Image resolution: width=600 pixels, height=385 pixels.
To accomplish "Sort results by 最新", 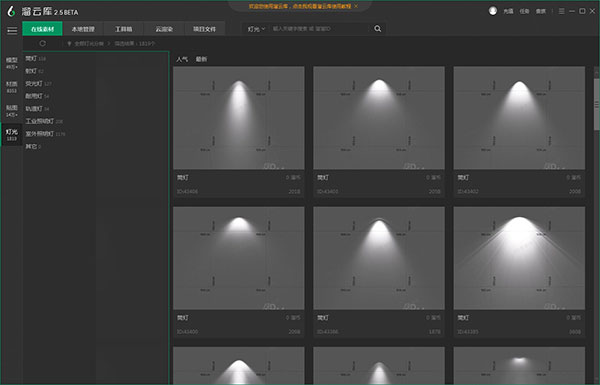I will [x=201, y=59].
